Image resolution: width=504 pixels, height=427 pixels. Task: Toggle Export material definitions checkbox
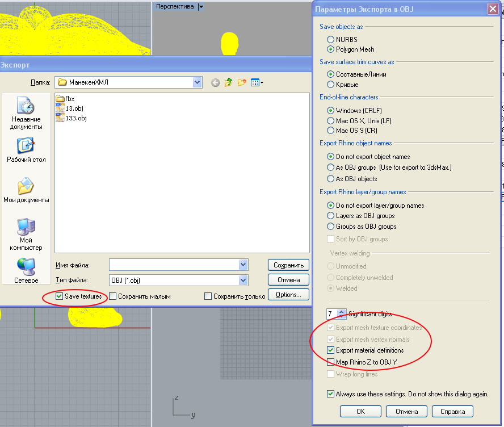pos(330,350)
